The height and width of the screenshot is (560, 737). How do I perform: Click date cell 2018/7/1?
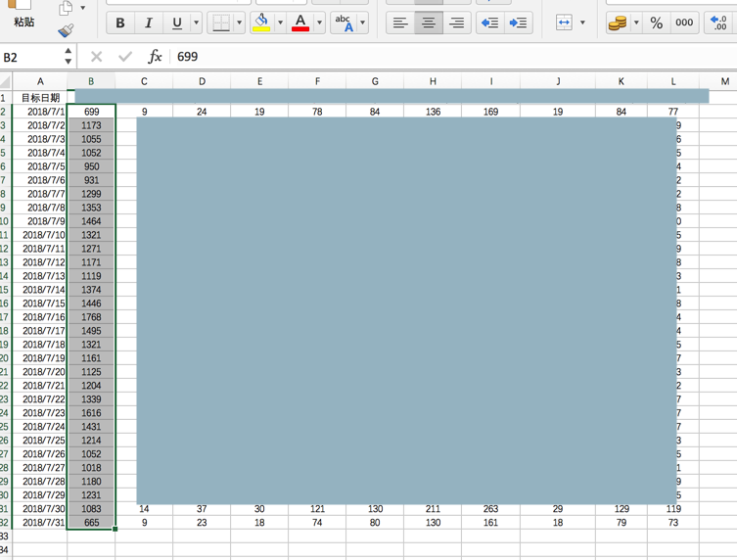pos(40,112)
